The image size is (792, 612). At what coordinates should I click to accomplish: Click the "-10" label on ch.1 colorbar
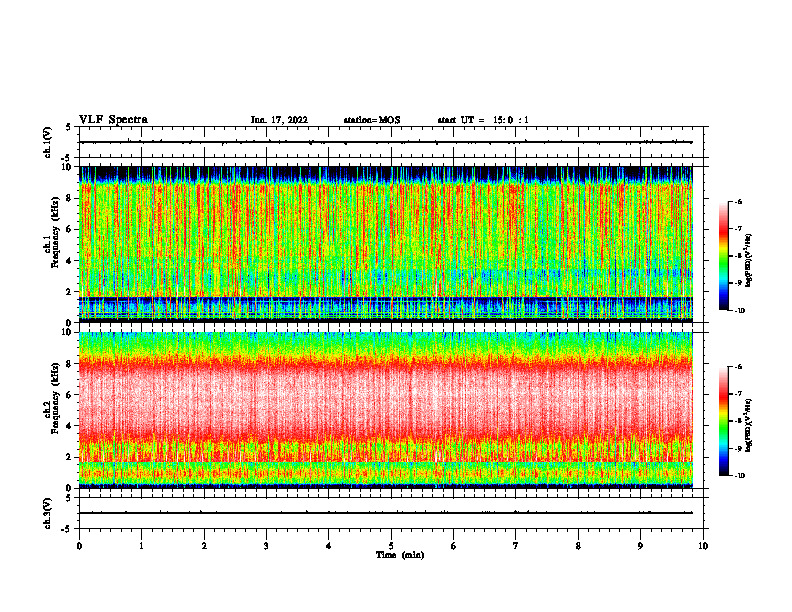pos(740,311)
